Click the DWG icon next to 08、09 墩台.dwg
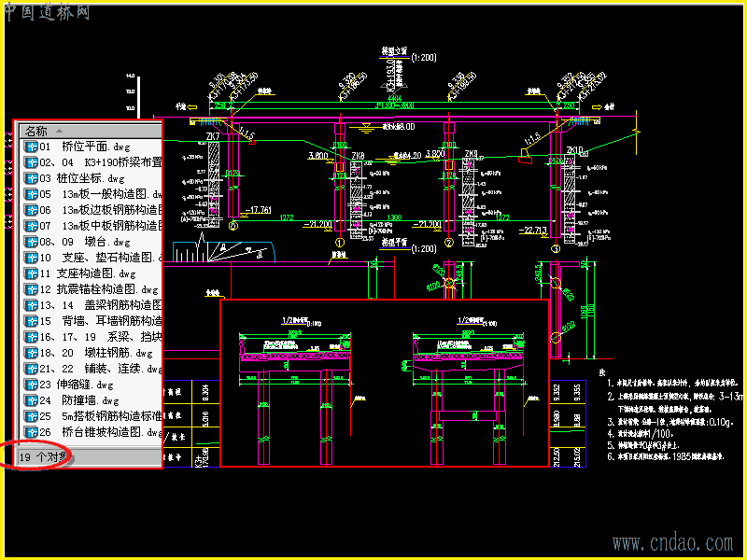 pyautogui.click(x=31, y=242)
